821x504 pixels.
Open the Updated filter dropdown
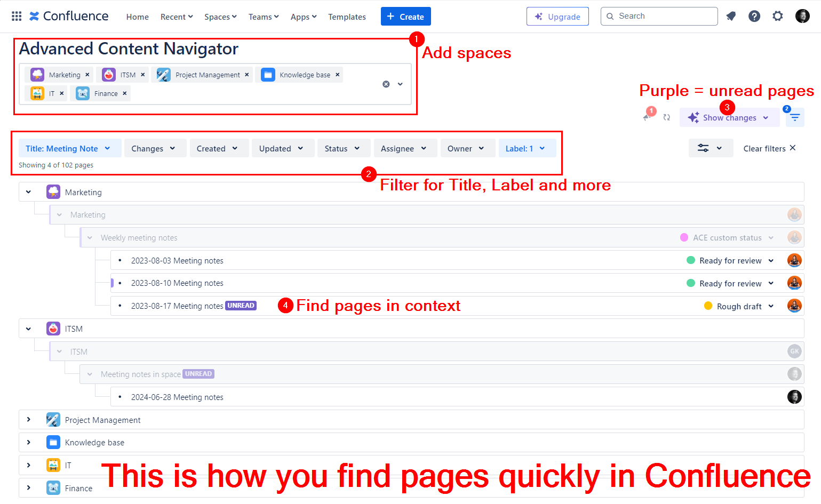[283, 148]
